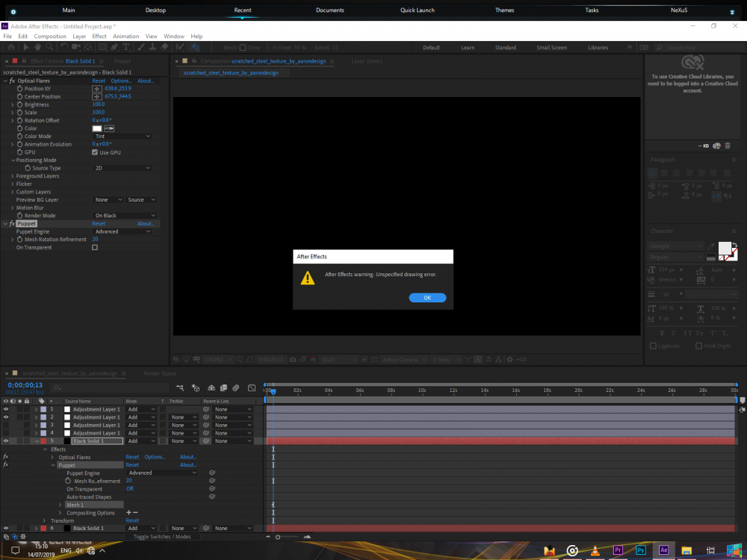This screenshot has height=560, width=747.
Task: Click the trash icon in Libraries panel
Action: 728,146
